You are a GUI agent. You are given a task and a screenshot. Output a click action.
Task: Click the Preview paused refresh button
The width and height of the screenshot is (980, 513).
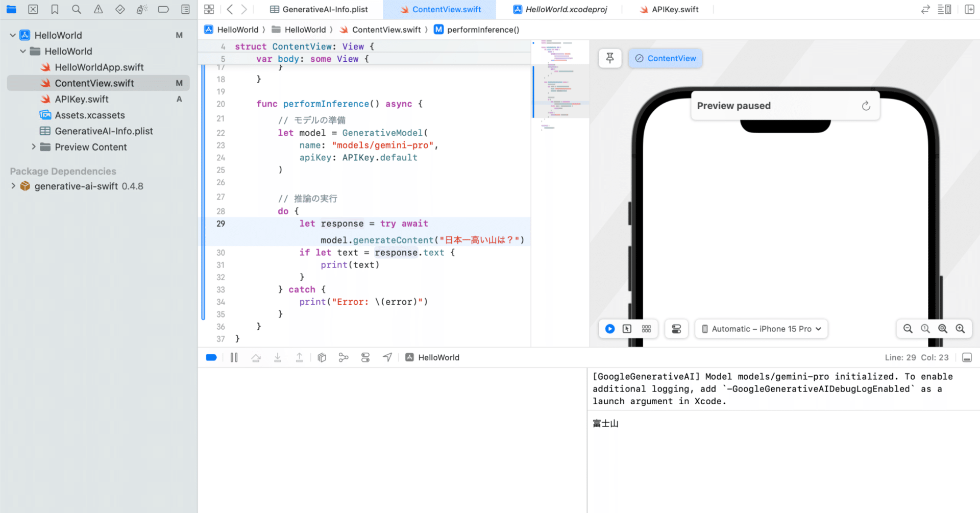tap(866, 106)
